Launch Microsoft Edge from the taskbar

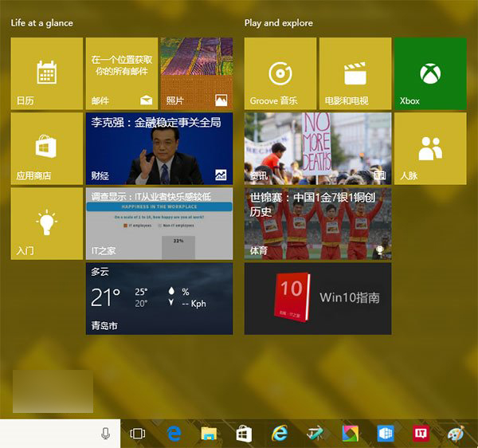coord(174,433)
